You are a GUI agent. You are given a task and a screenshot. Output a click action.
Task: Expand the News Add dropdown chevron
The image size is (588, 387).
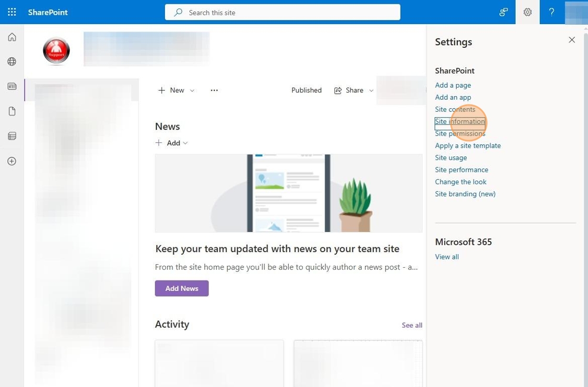point(185,143)
